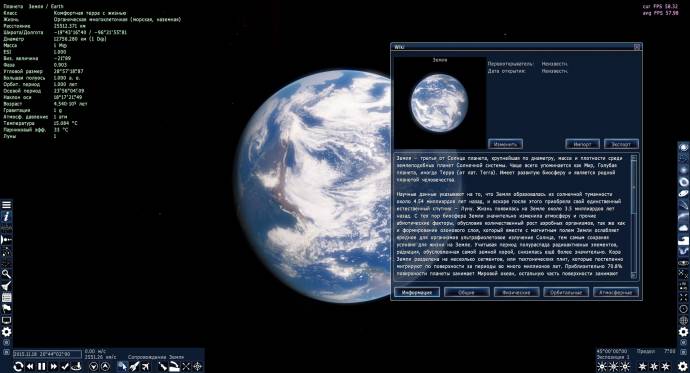Pause the time simulation
Viewport: 690px width, 373px height.
42,366
